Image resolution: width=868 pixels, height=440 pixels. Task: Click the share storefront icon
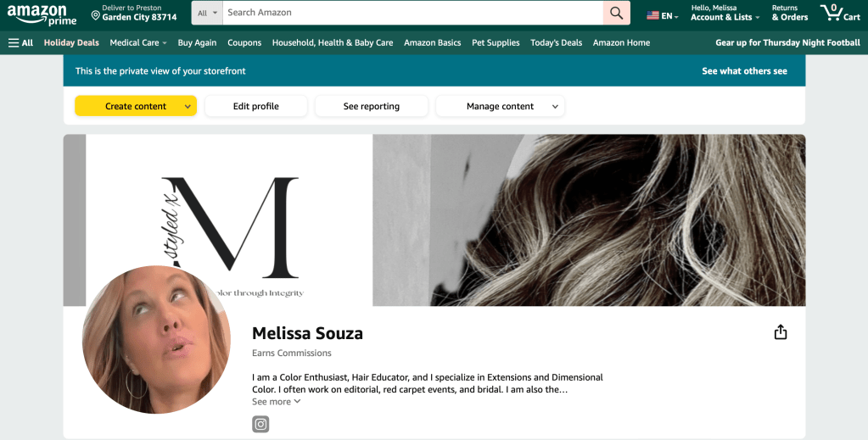781,332
